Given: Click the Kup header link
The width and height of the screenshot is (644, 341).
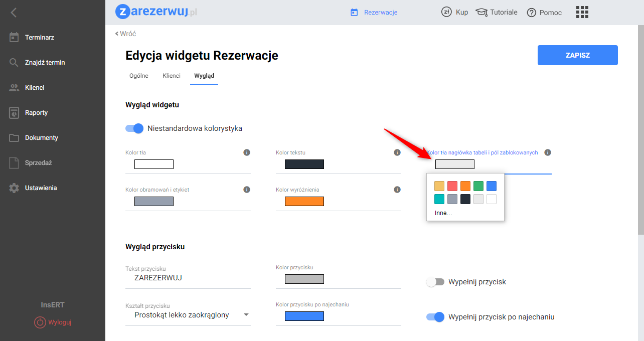Looking at the screenshot, I should (x=462, y=12).
